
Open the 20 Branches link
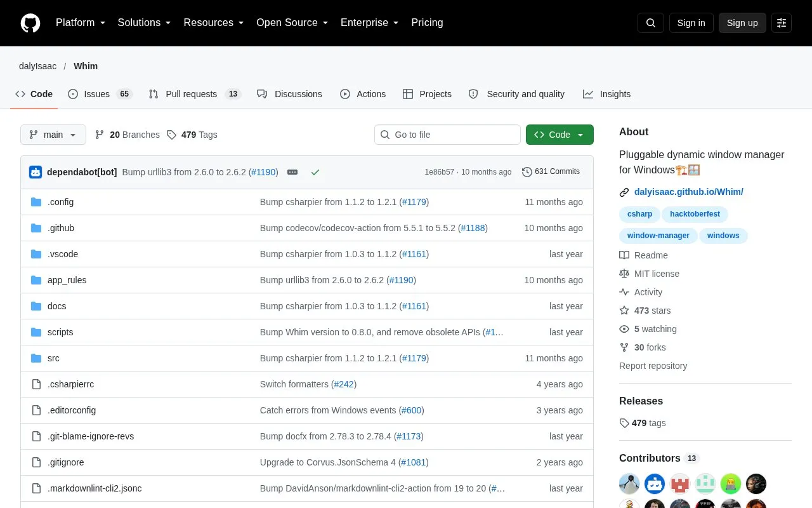click(128, 135)
